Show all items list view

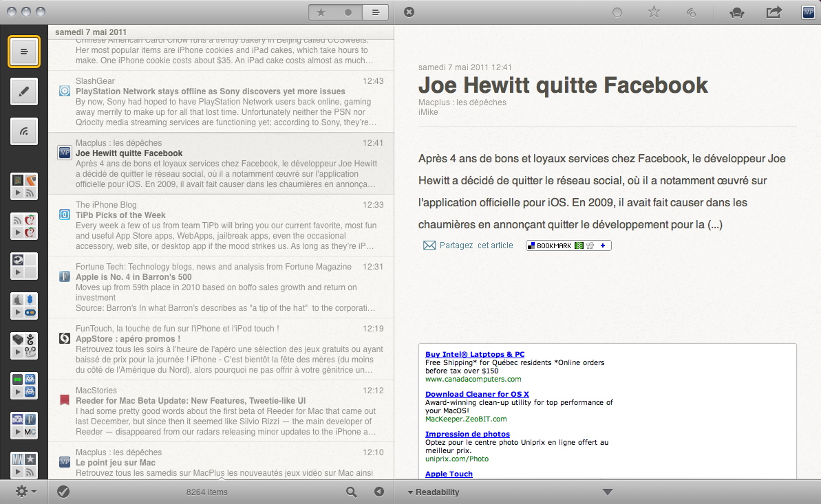pyautogui.click(x=376, y=12)
